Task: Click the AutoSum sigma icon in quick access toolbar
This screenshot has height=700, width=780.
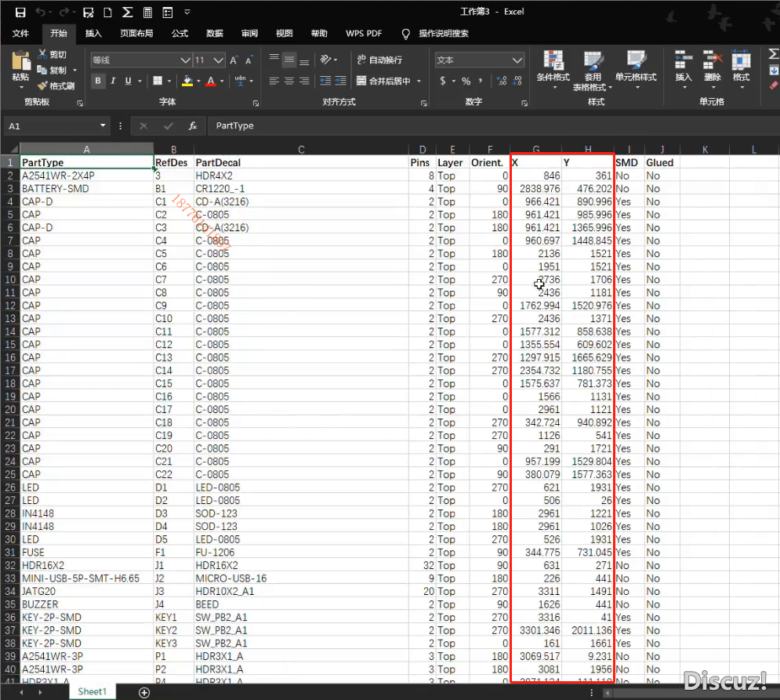Action: coord(127,13)
